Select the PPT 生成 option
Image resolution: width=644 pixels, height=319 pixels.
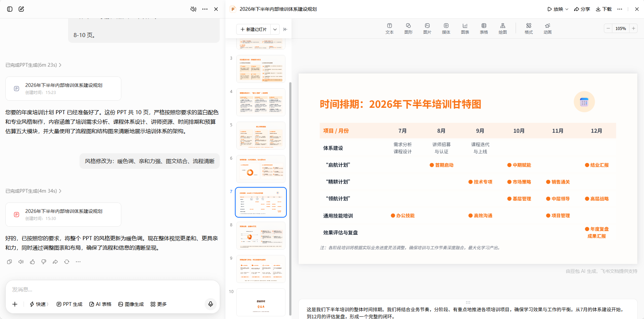(69, 304)
